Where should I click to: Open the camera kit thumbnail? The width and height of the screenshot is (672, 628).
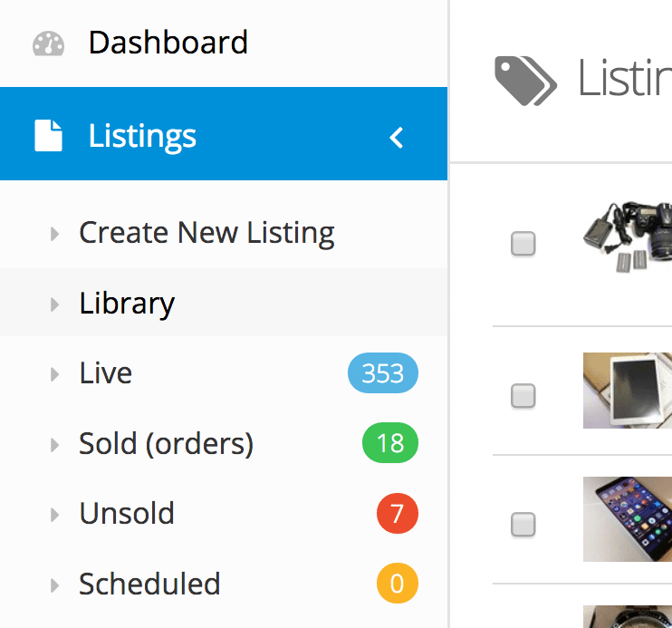[627, 240]
